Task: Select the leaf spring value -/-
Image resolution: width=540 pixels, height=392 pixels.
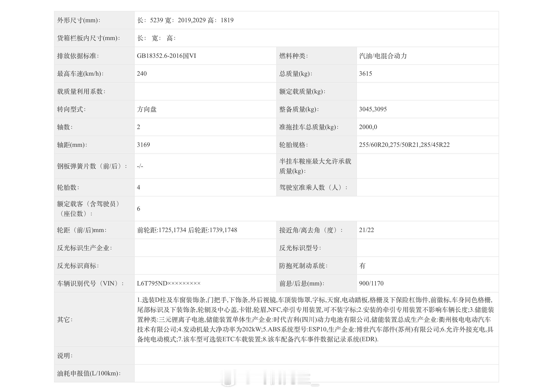Action: 140,166
